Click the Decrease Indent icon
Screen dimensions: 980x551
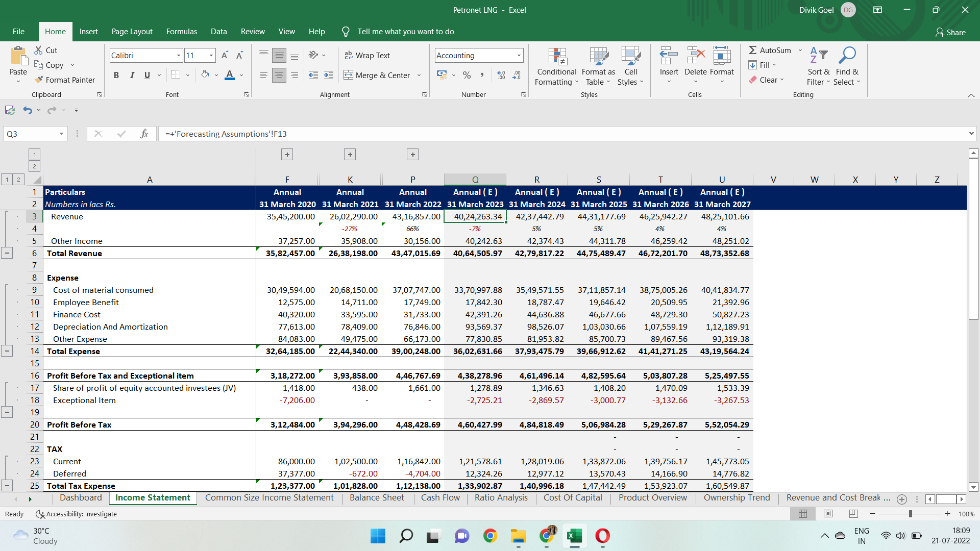point(313,75)
